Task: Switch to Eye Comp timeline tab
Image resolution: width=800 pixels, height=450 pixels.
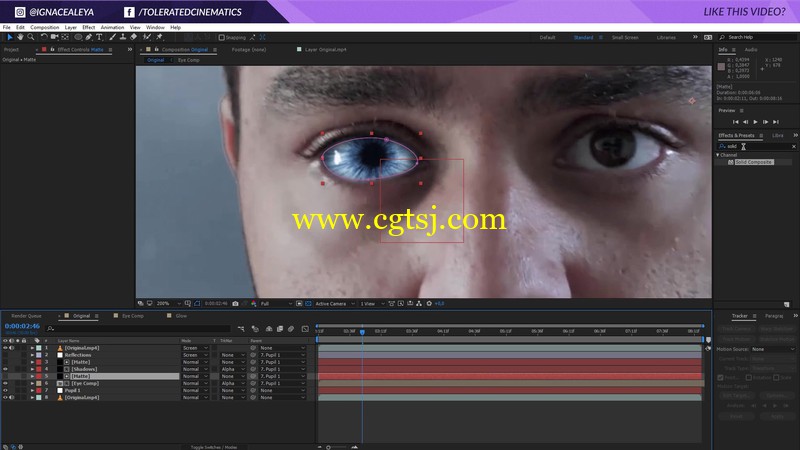Action: click(133, 316)
